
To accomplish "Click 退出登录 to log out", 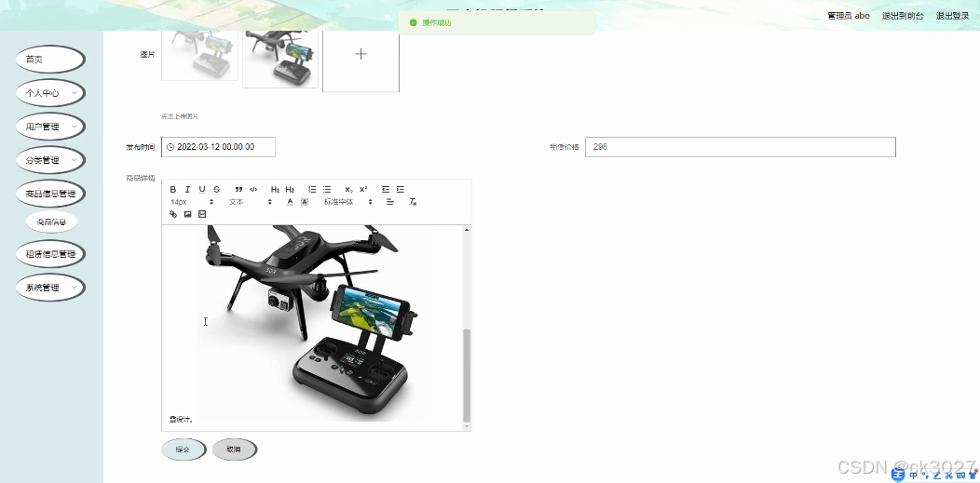I will 952,16.
